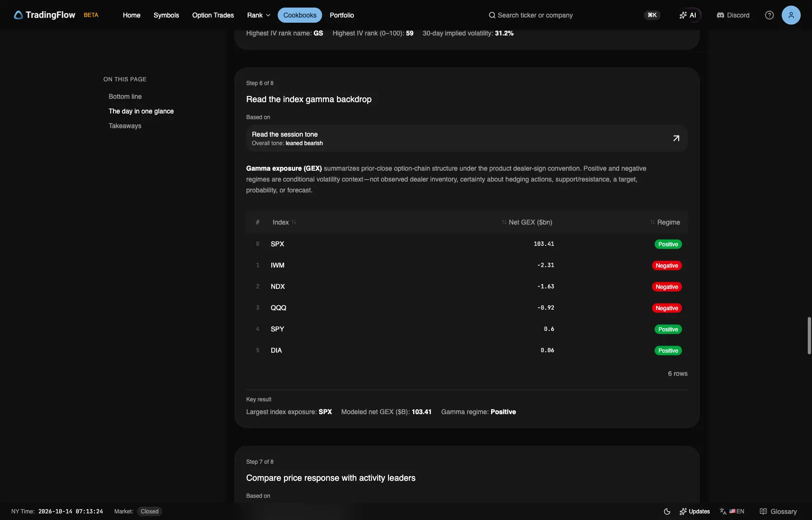Screen dimensions: 812x520
Task: Open the Glossary from status bar
Action: click(x=778, y=511)
